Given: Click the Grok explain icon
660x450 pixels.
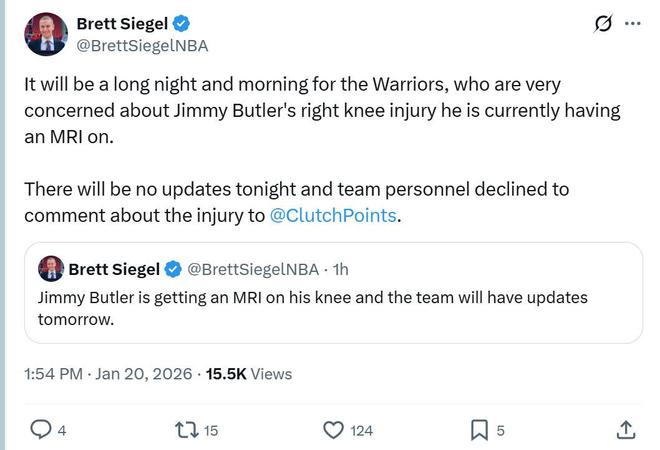Looking at the screenshot, I should pyautogui.click(x=603, y=24).
